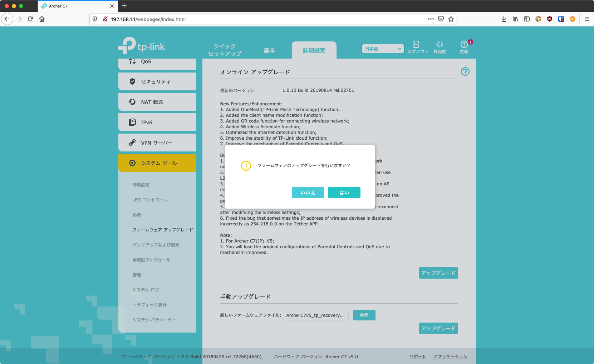This screenshot has height=364, width=594.
Task: Open the 日本語 language dropdown
Action: pyautogui.click(x=383, y=49)
